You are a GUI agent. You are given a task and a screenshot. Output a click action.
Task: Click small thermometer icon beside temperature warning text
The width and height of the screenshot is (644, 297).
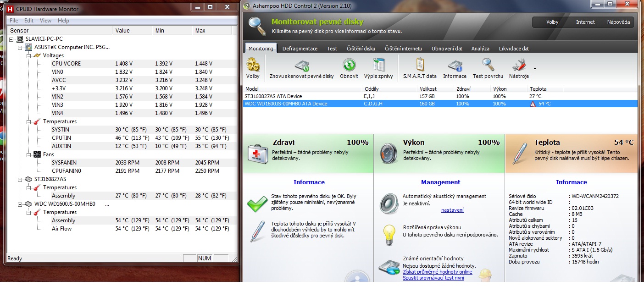pos(257,231)
